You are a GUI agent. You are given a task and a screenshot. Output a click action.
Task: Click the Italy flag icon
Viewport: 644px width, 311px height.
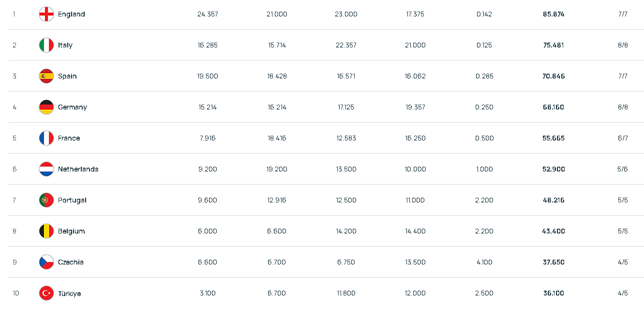click(x=46, y=45)
